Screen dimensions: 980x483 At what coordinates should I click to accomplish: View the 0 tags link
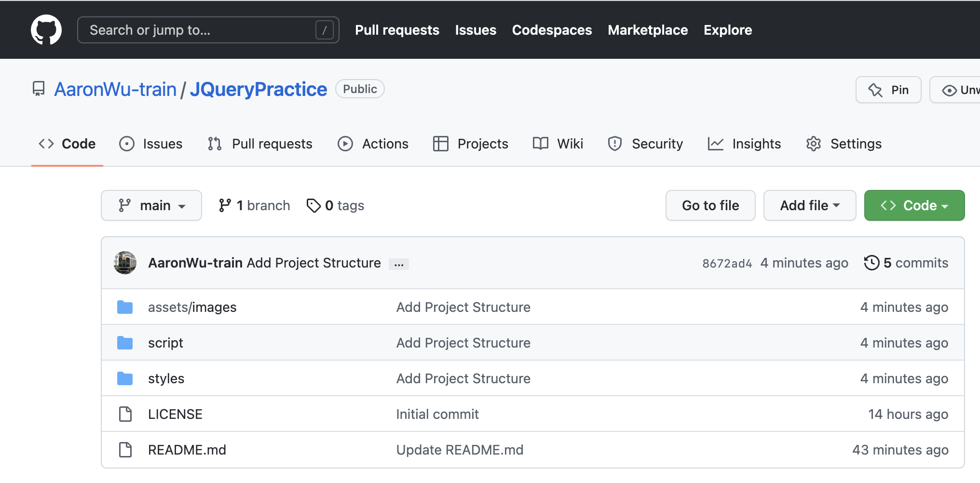pos(335,205)
